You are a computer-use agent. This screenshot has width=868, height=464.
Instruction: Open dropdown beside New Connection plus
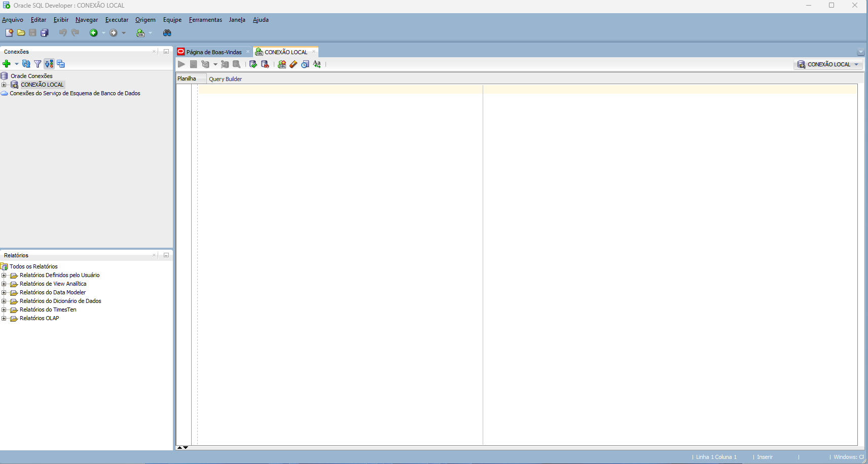pyautogui.click(x=16, y=64)
